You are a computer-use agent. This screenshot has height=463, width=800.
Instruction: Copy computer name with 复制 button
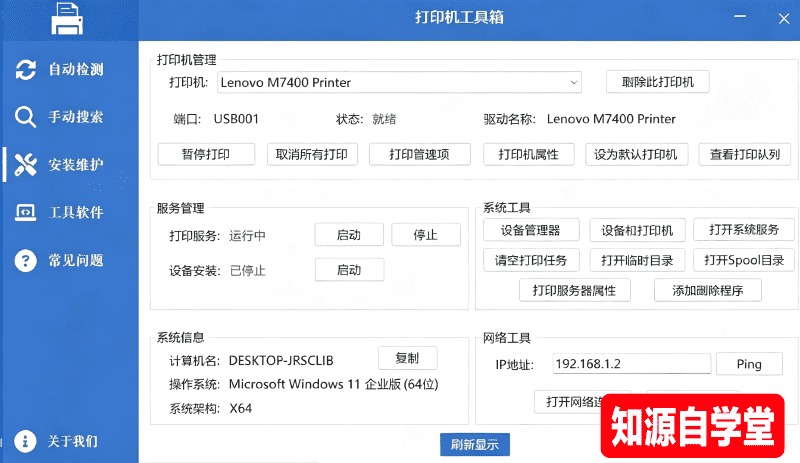[408, 358]
